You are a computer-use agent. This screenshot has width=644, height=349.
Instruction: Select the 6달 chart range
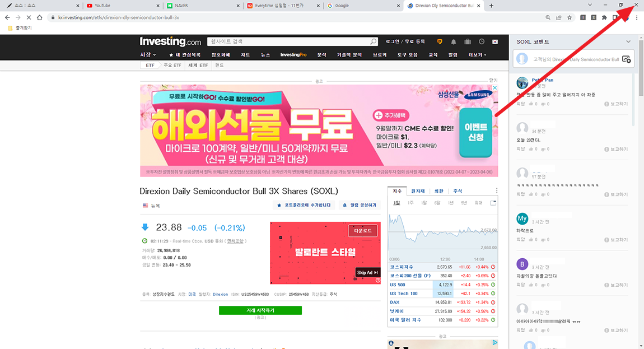coord(437,203)
